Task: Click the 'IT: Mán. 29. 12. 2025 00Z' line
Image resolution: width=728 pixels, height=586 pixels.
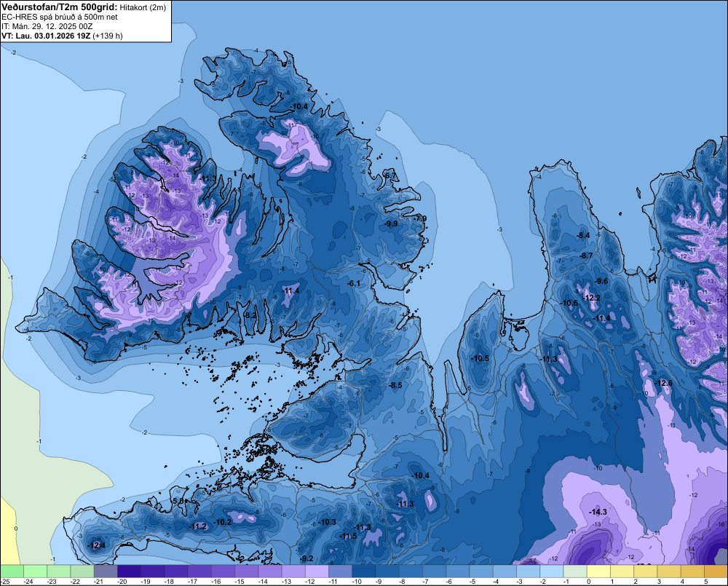Action: pyautogui.click(x=47, y=26)
